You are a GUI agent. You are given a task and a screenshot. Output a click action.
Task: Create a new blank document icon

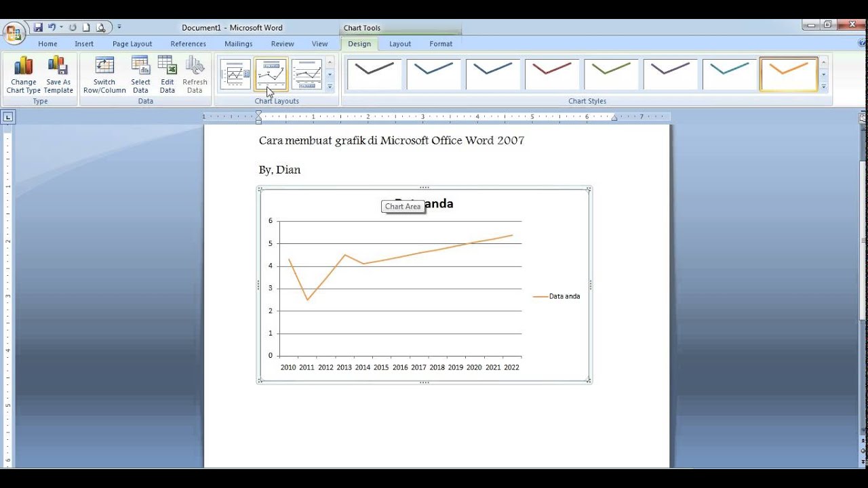(86, 28)
